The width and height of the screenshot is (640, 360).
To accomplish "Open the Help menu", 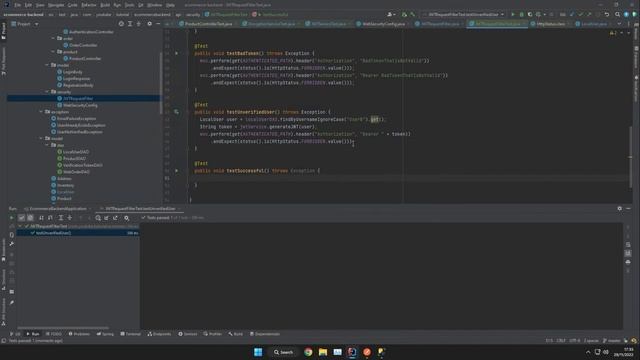I will (x=170, y=5).
